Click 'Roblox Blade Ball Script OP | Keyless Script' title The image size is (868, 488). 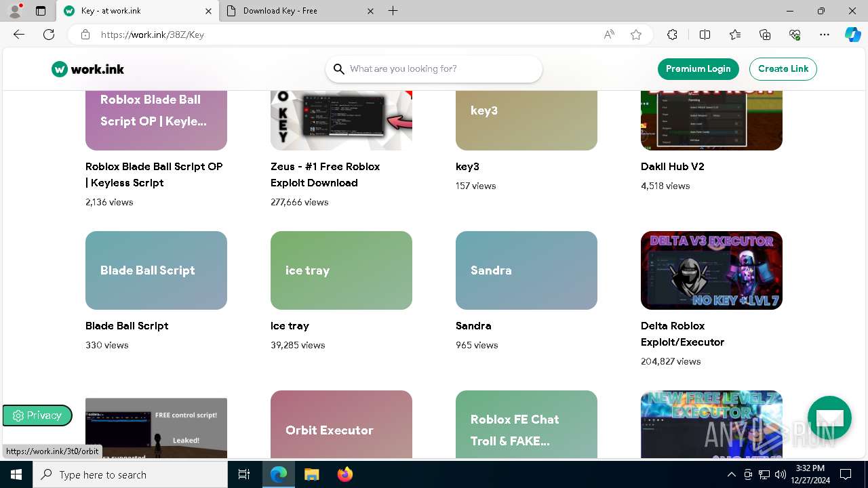point(154,175)
